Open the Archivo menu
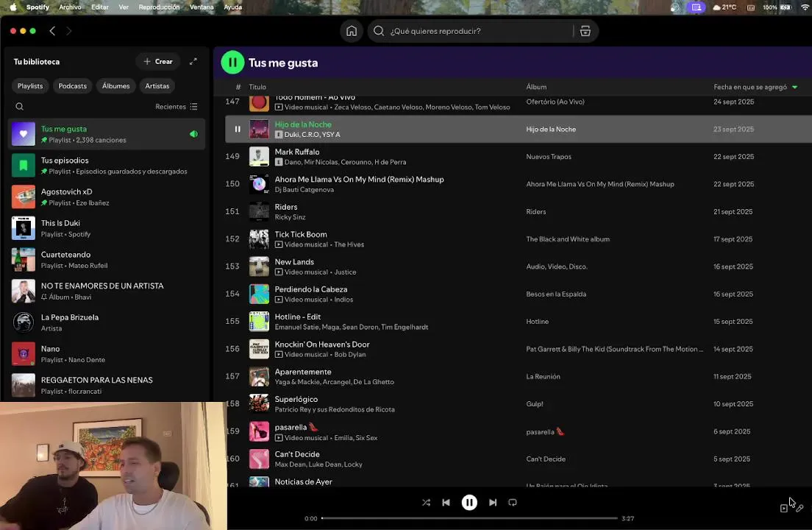The height and width of the screenshot is (530, 812). click(70, 7)
